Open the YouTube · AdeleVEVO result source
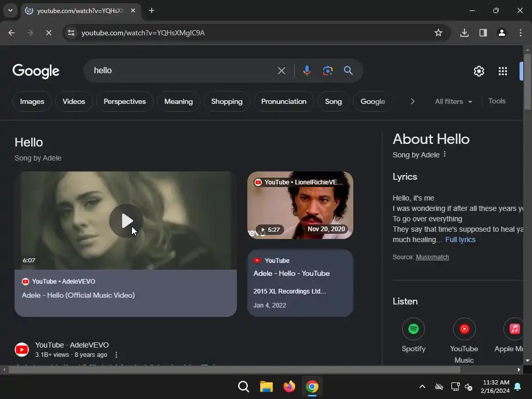532x399 pixels. click(72, 345)
